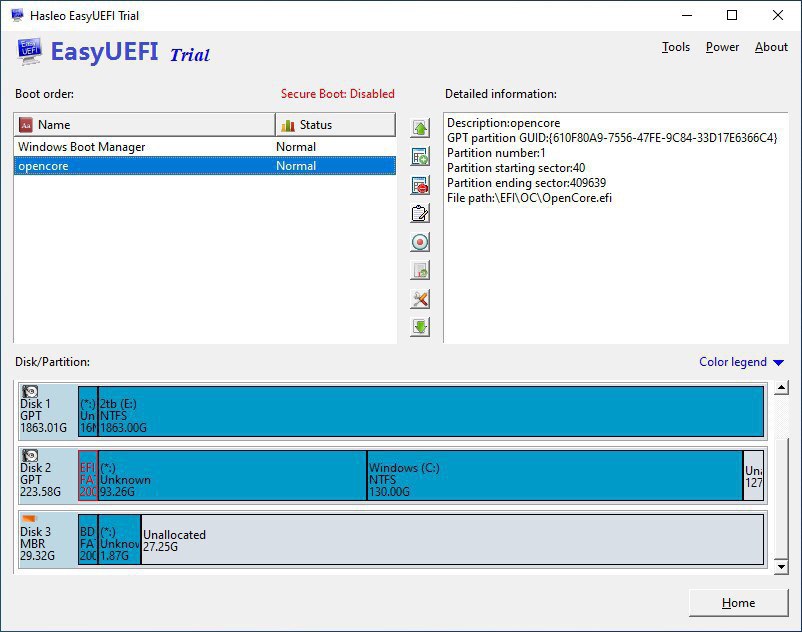The image size is (802, 632).
Task: Click the disk list scroll down arrow
Action: coord(781,567)
